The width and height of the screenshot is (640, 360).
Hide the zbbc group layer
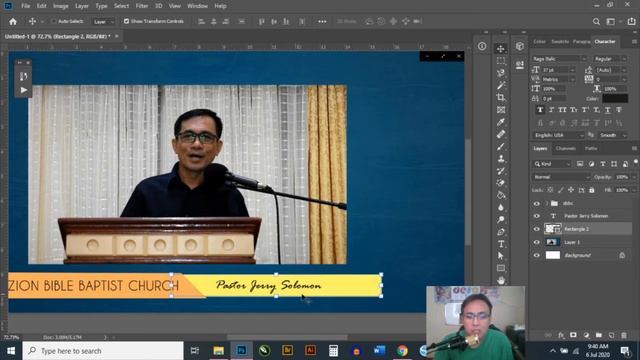tap(537, 203)
